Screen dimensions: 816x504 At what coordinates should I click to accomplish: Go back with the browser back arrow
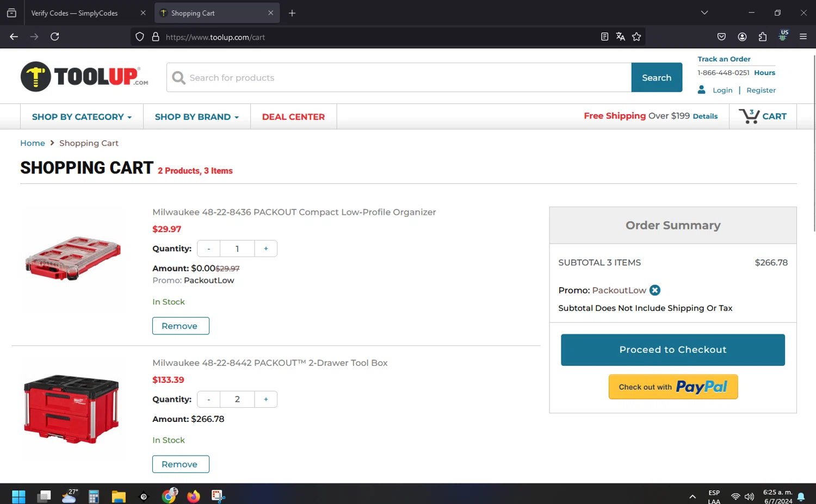pyautogui.click(x=14, y=36)
